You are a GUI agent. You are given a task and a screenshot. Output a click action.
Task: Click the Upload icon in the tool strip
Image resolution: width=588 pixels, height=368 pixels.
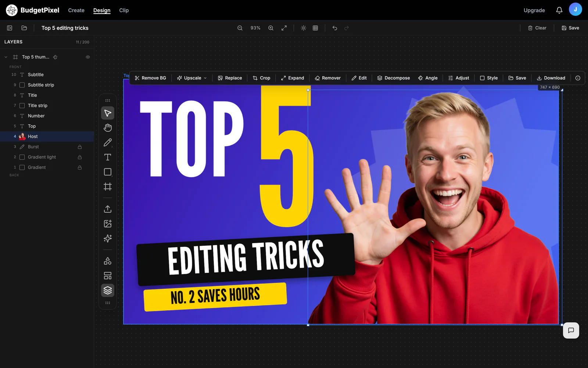[x=108, y=209]
